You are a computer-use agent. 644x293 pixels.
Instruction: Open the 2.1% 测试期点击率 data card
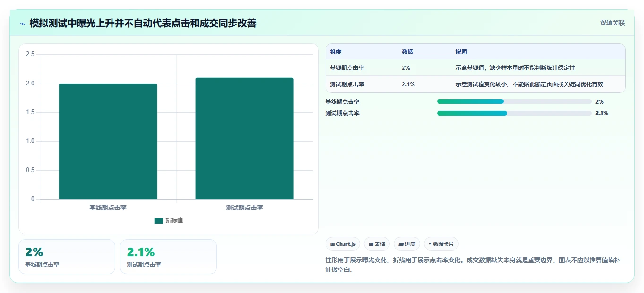click(x=168, y=257)
